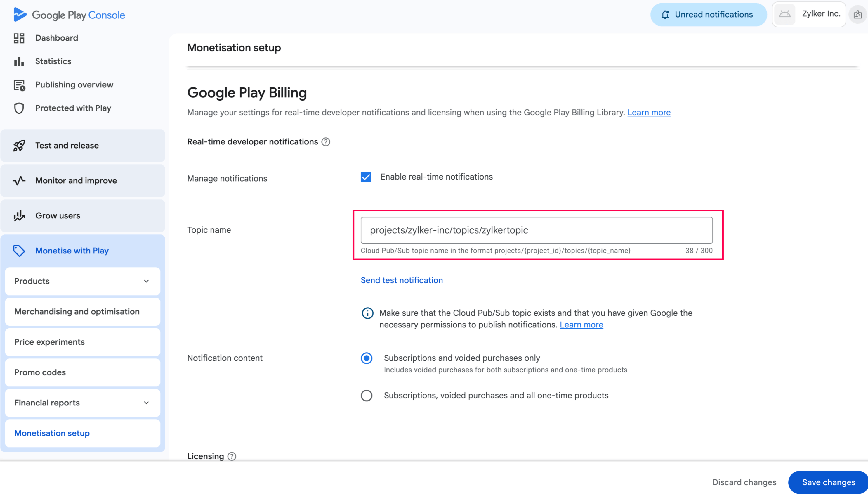
Task: Click the Test and release rocket icon
Action: [19, 146]
